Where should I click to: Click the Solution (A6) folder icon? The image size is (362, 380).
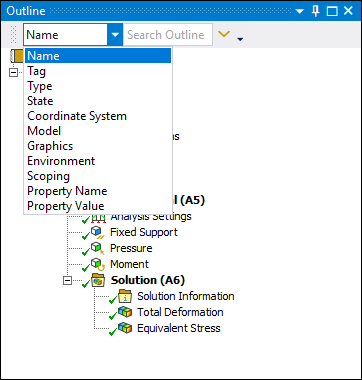(x=98, y=280)
